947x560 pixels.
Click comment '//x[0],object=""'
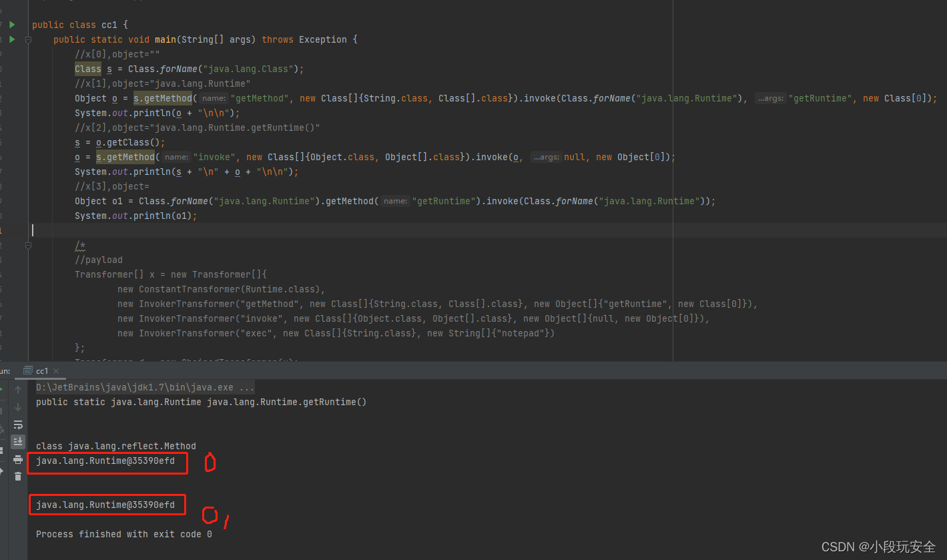coord(117,54)
